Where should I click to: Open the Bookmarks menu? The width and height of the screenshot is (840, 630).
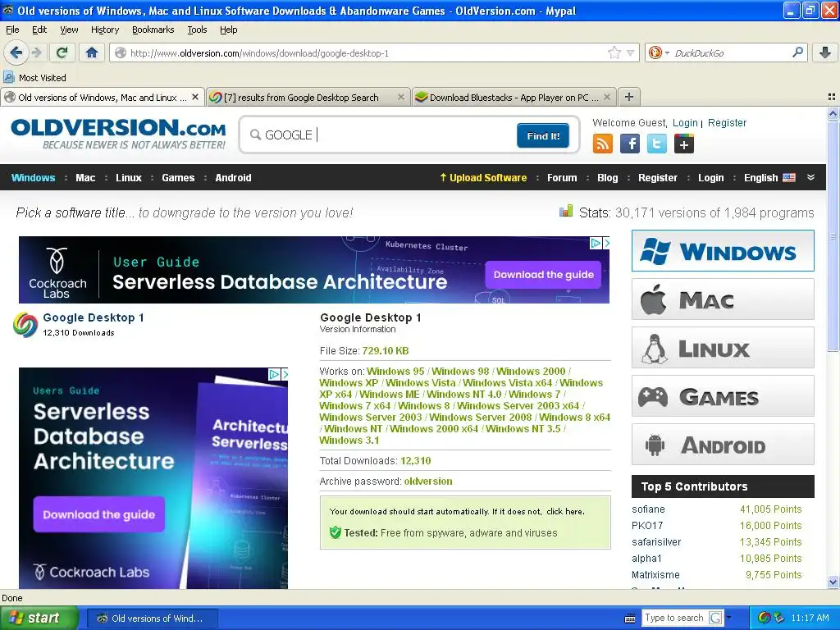(x=153, y=30)
